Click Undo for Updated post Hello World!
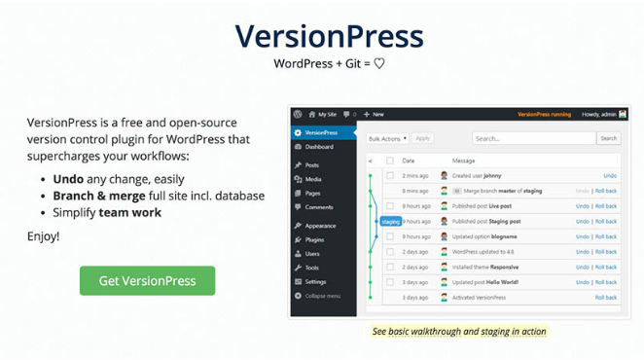644x360 pixels. [583, 282]
